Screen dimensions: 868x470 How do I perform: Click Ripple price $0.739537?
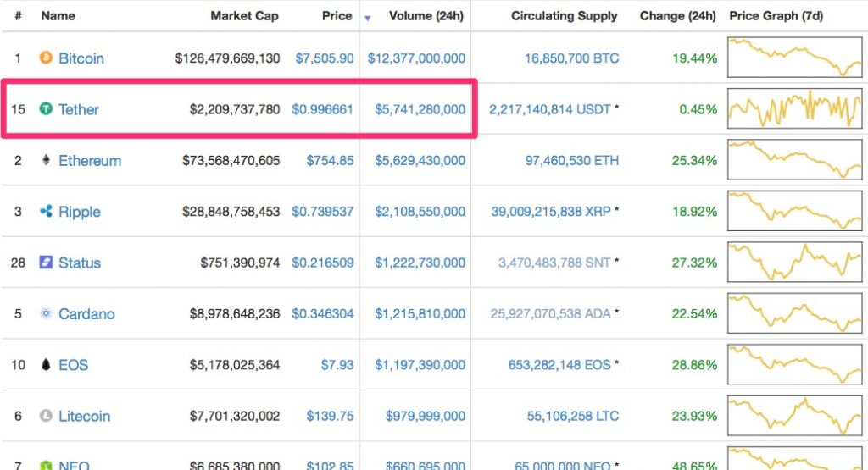pyautogui.click(x=323, y=212)
